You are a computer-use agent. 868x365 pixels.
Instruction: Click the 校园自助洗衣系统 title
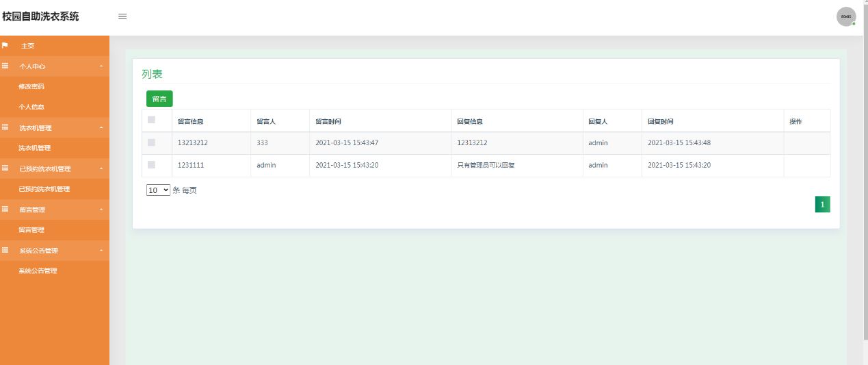point(40,16)
